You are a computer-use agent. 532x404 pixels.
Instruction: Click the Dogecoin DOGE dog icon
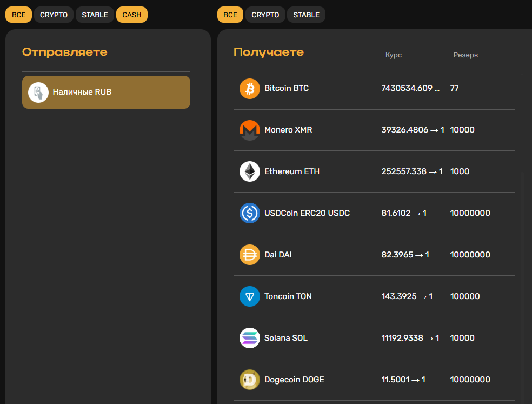point(250,380)
